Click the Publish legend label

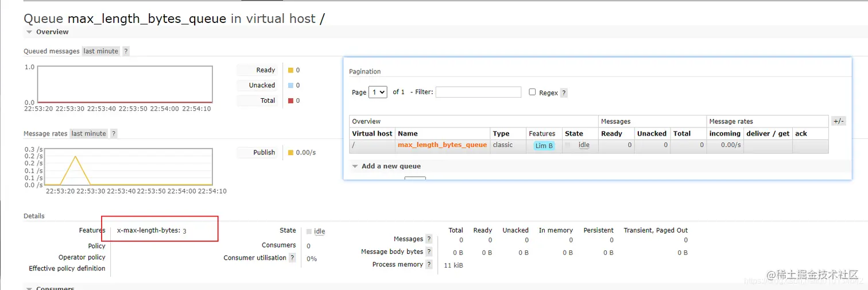[264, 152]
